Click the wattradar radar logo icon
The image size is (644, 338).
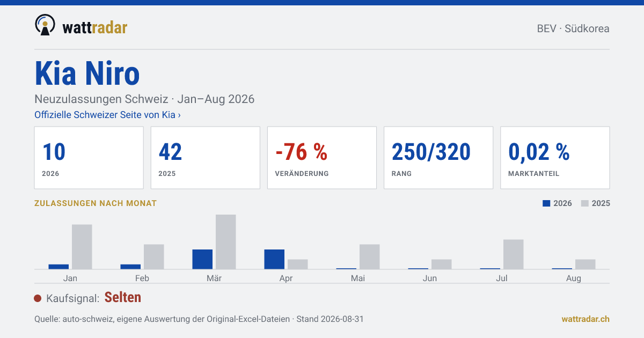coord(45,25)
